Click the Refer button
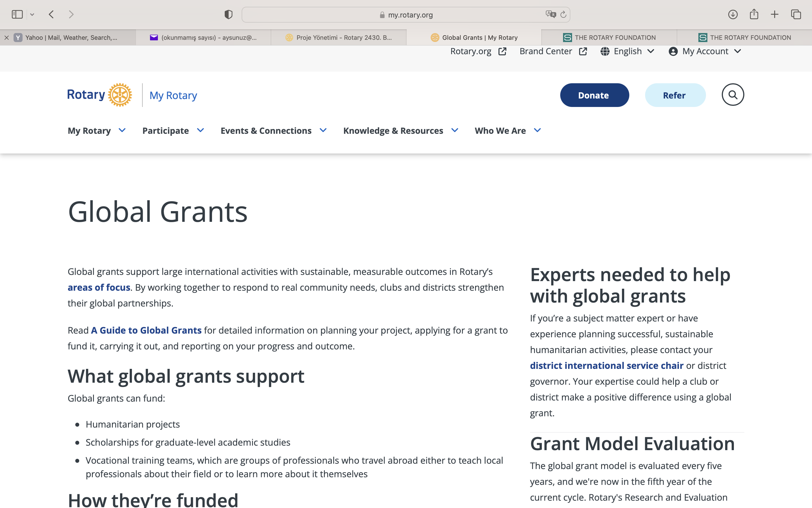812x508 pixels. pos(675,95)
